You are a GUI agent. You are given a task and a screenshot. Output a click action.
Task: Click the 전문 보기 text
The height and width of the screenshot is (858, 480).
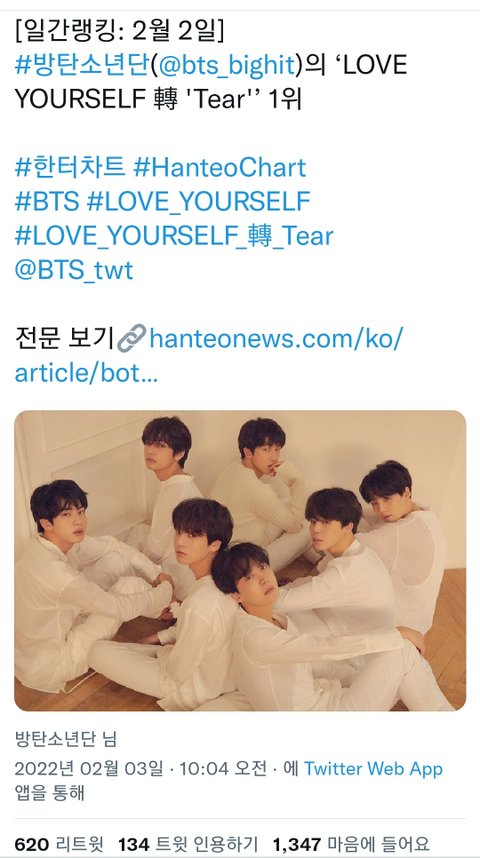[65, 340]
